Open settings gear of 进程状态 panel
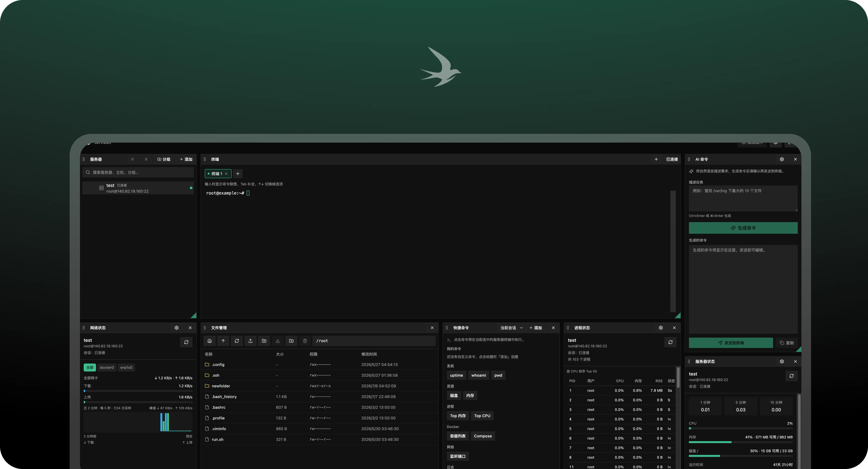Viewport: 868px width, 469px height. pyautogui.click(x=661, y=328)
